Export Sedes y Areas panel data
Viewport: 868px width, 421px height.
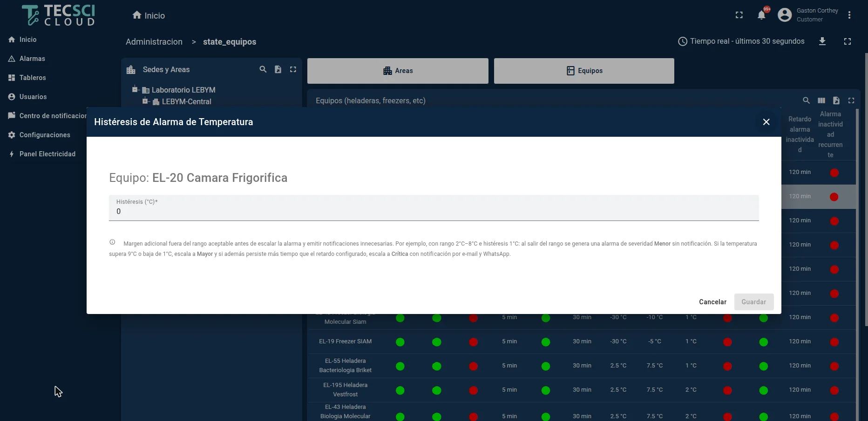click(278, 69)
